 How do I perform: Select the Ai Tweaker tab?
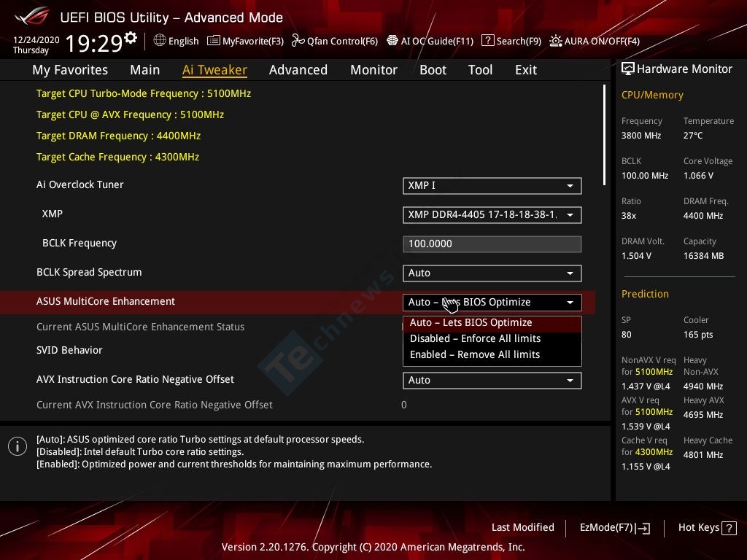tap(214, 70)
